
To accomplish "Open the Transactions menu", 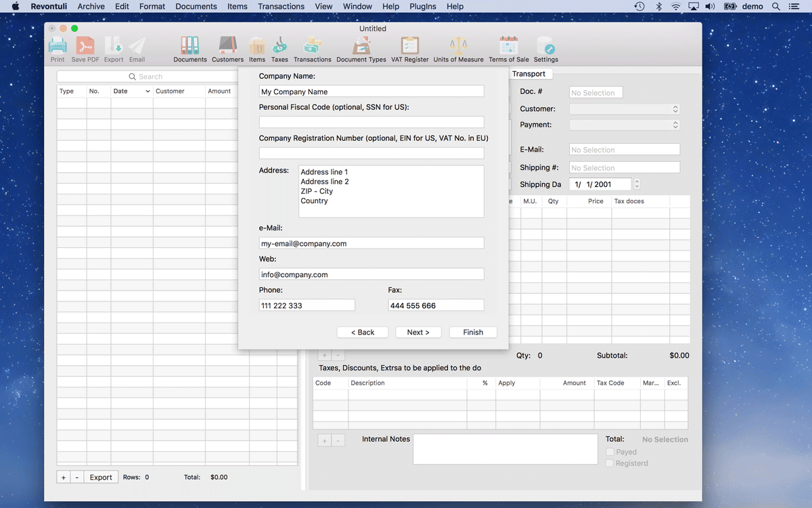I will click(x=281, y=6).
